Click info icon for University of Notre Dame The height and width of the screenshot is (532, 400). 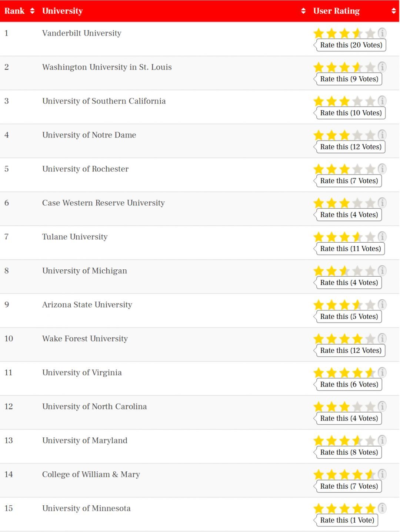382,135
